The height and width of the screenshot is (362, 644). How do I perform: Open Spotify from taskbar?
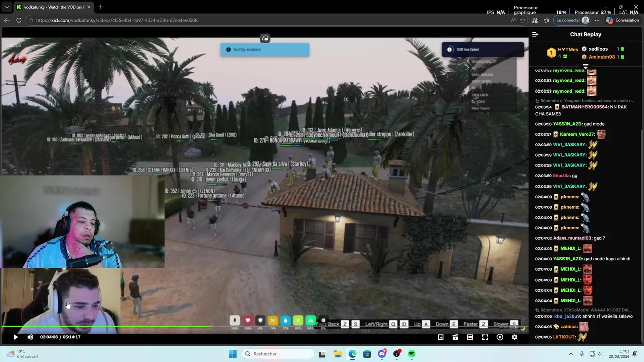(412, 354)
